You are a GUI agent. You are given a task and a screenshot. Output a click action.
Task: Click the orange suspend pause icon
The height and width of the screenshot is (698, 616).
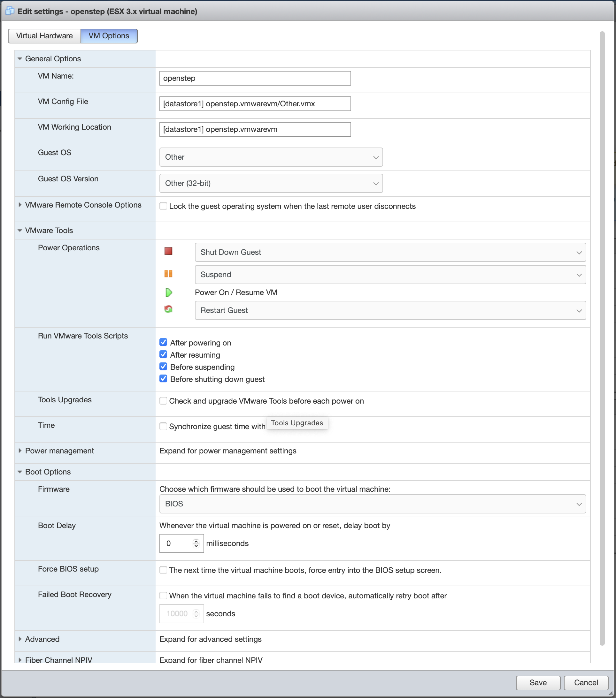click(168, 274)
